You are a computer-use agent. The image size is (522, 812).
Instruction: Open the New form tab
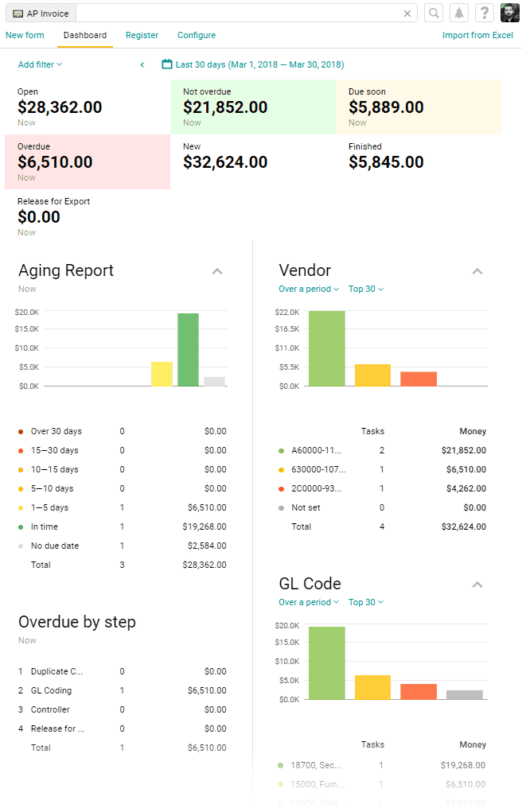[25, 35]
